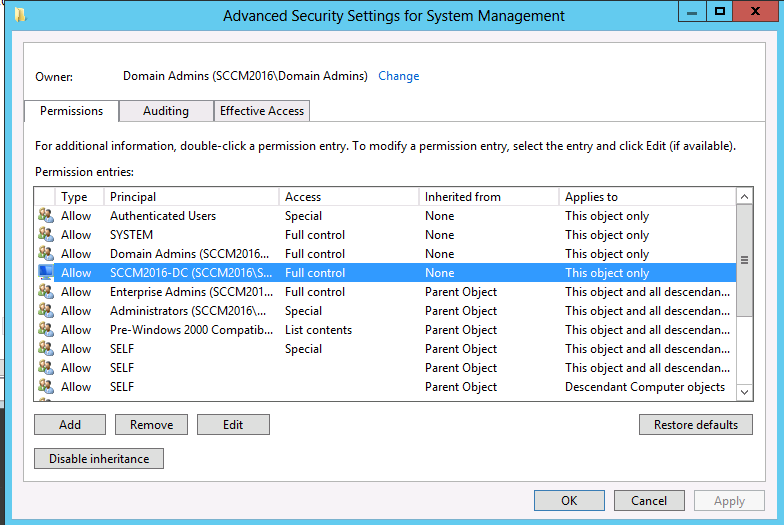This screenshot has height=525, width=784.
Task: Click the Authenticated Users group icon
Action: coord(46,216)
